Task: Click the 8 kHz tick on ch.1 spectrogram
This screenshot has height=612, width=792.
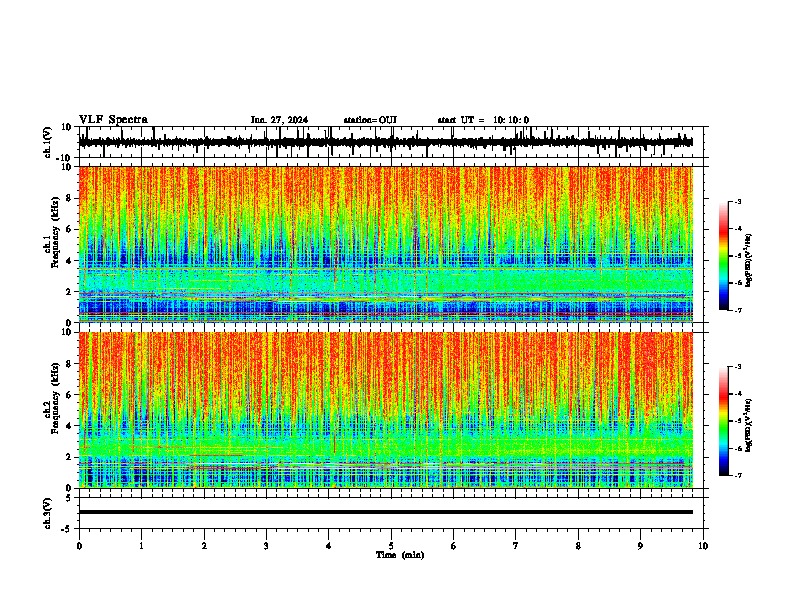Action: click(69, 198)
